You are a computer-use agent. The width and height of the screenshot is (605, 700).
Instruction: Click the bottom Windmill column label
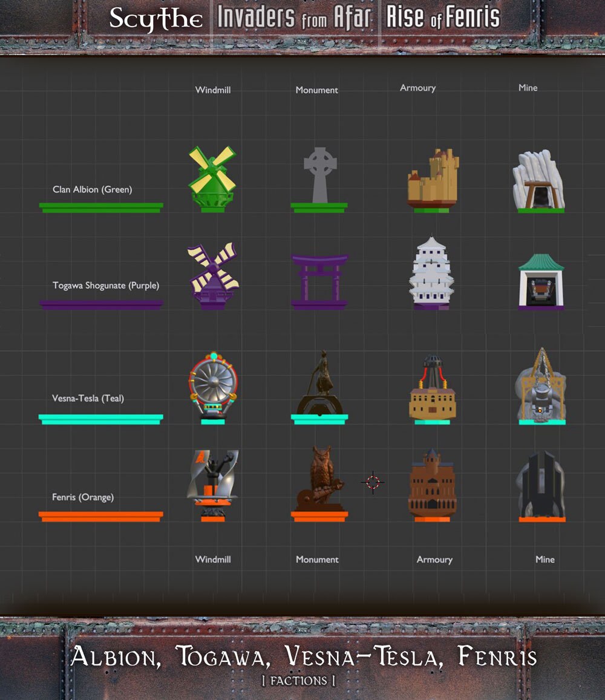coord(213,560)
